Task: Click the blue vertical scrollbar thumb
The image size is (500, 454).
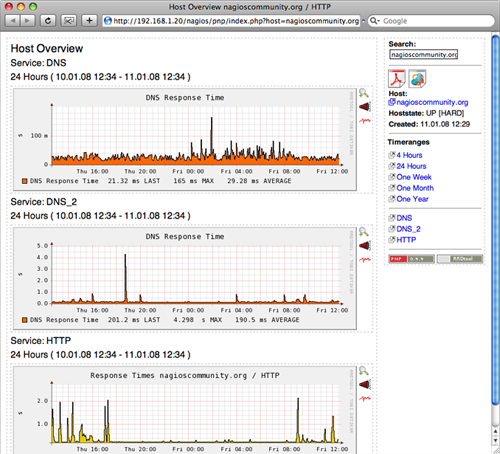Action: point(495,220)
